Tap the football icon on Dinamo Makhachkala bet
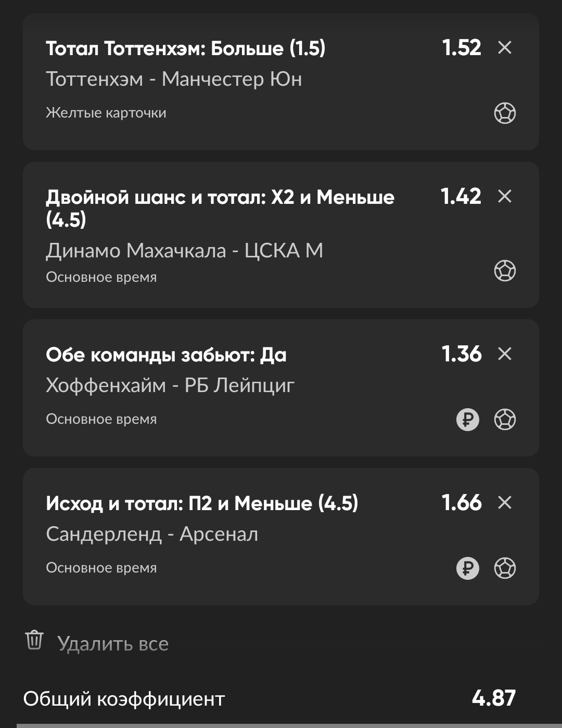This screenshot has height=728, width=562. tap(505, 270)
